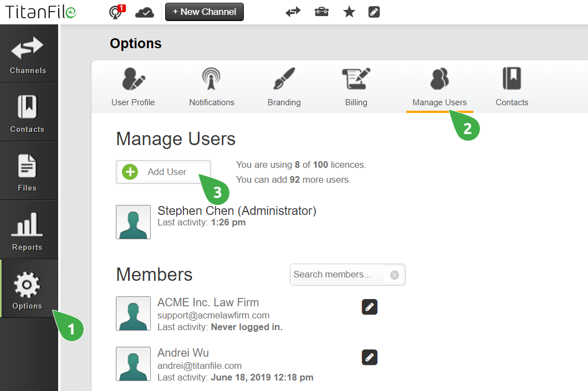Click the New Channel button
Viewport: 588px width, 391px height.
coord(204,11)
